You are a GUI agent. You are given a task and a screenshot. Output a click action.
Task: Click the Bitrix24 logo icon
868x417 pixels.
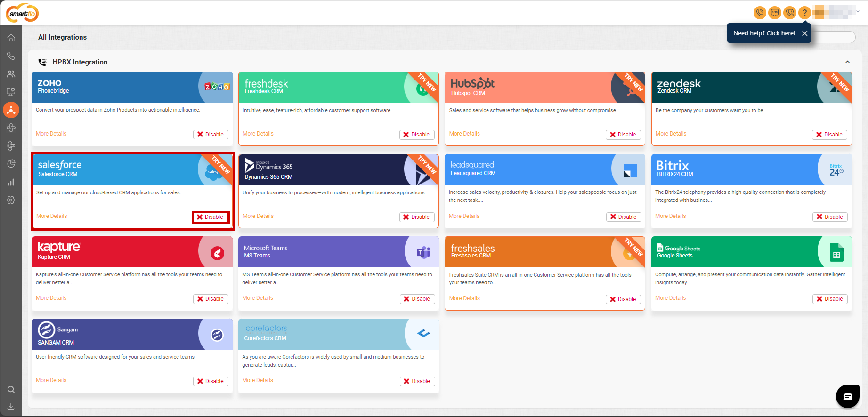coord(836,170)
